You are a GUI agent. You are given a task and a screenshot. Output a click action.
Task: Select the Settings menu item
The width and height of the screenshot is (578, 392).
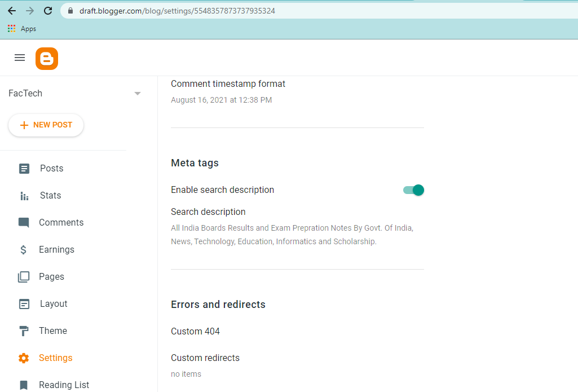pos(56,358)
